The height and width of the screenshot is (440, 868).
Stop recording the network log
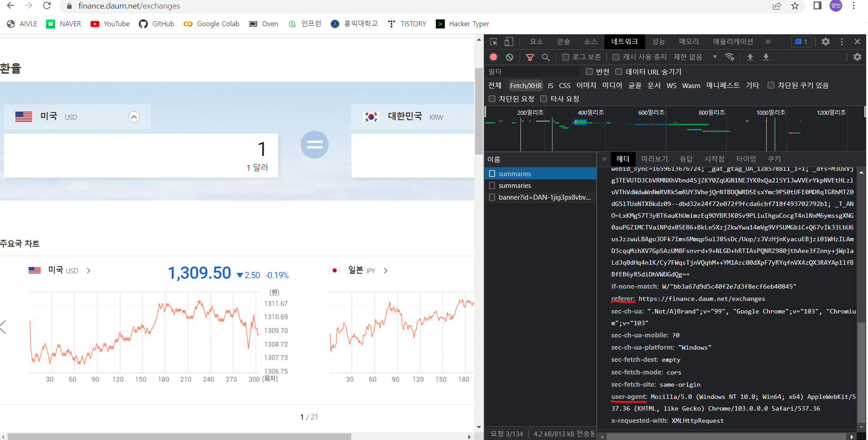[x=494, y=57]
